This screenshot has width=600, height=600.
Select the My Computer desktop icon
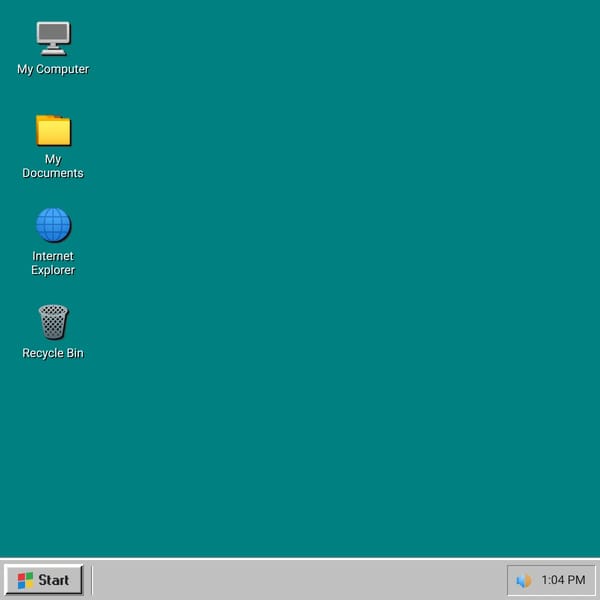(53, 38)
